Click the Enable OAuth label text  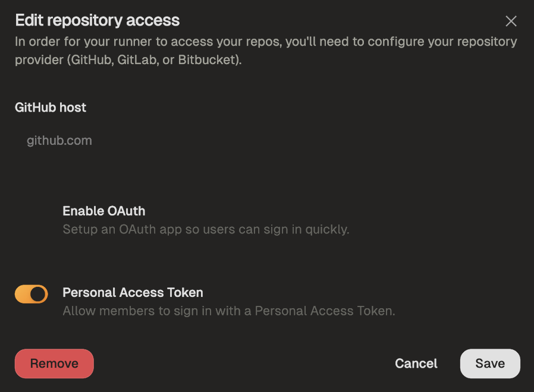pyautogui.click(x=103, y=211)
